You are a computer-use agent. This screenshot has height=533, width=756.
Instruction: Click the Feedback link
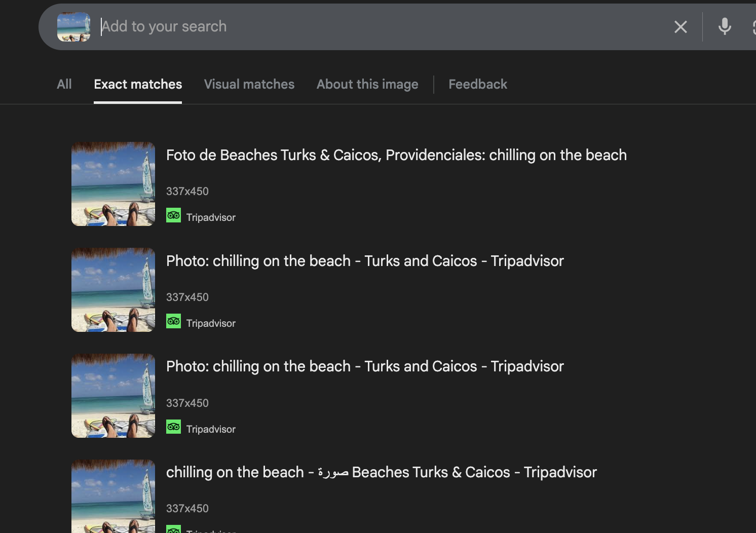pos(477,84)
